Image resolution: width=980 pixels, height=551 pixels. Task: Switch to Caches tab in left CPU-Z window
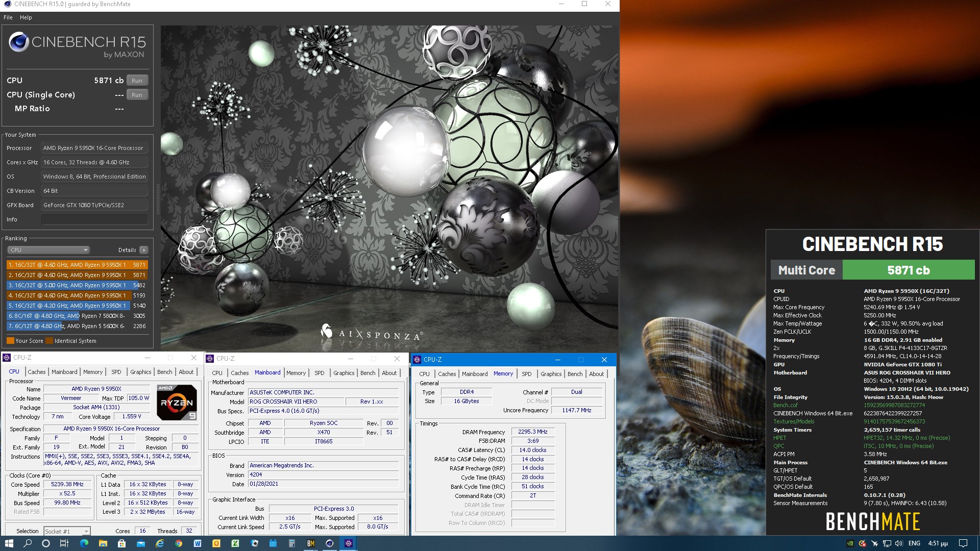(37, 372)
